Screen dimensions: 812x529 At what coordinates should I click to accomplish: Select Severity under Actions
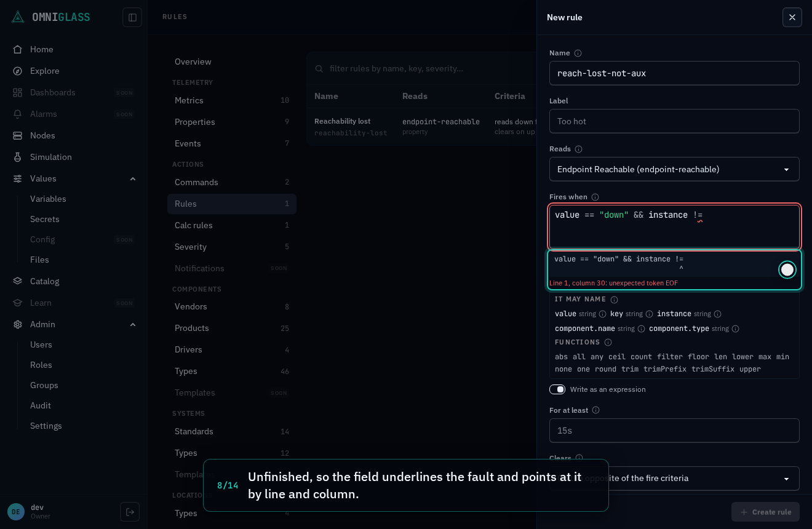(x=232, y=247)
